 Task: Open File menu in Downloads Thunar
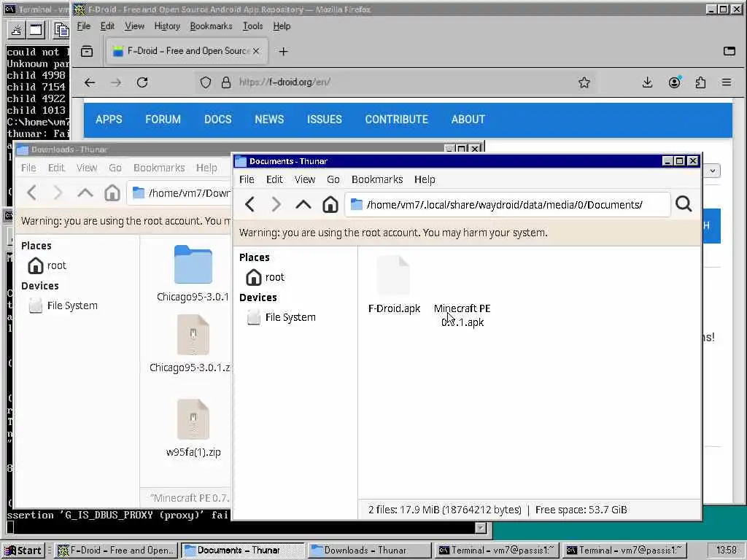pos(28,168)
